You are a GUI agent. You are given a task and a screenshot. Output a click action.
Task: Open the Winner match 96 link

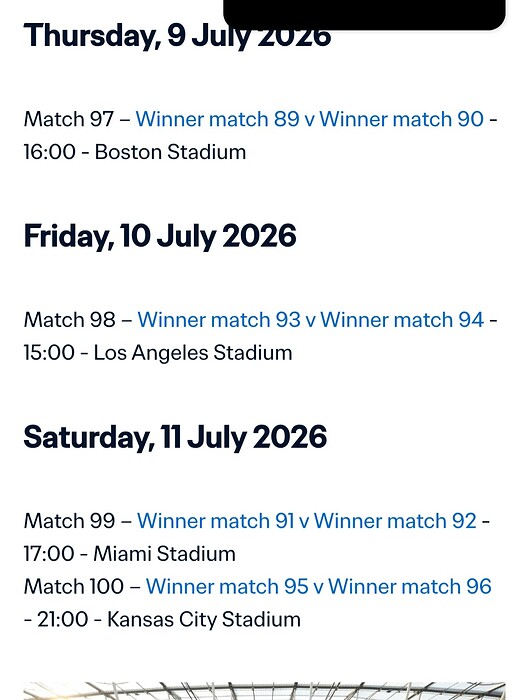pos(410,586)
